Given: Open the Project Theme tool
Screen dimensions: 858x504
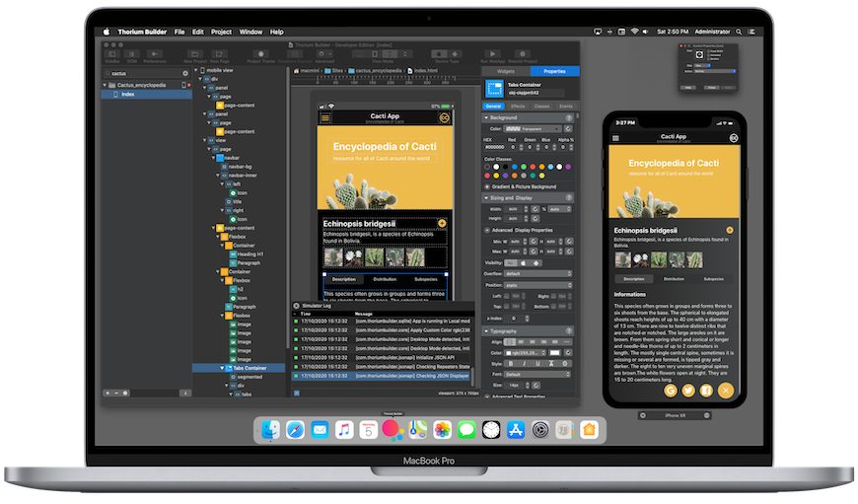Looking at the screenshot, I should coord(261,54).
